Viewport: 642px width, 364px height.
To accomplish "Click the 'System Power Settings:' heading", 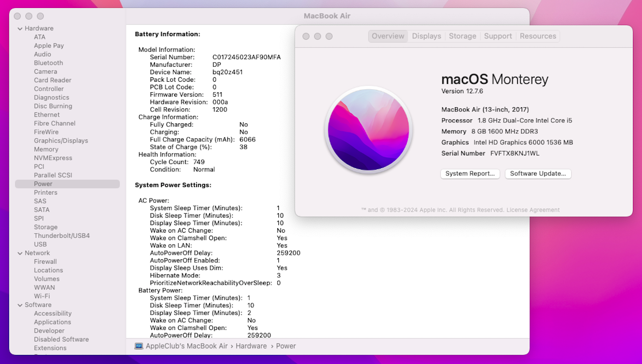I will (x=173, y=185).
